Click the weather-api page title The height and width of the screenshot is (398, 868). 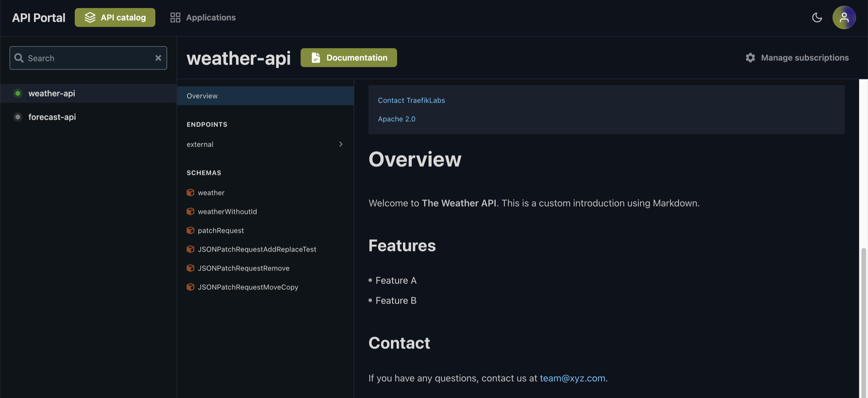pyautogui.click(x=239, y=58)
